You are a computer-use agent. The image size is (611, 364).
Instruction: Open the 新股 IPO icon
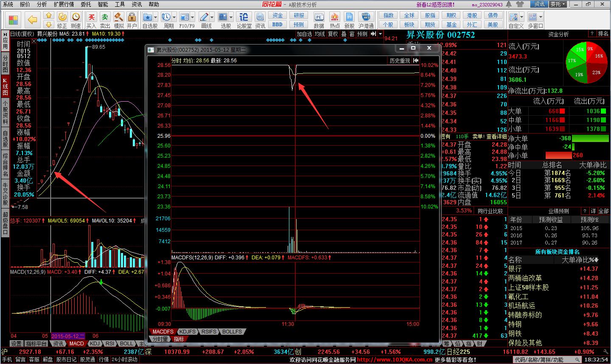(349, 20)
